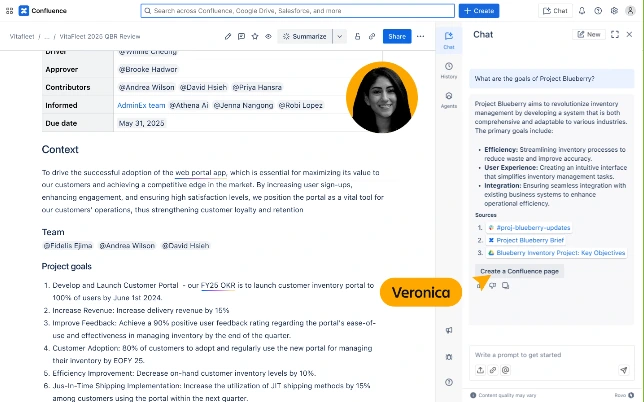644x402 pixels.
Task: Expand the Summarize dropdown arrow
Action: click(x=340, y=37)
